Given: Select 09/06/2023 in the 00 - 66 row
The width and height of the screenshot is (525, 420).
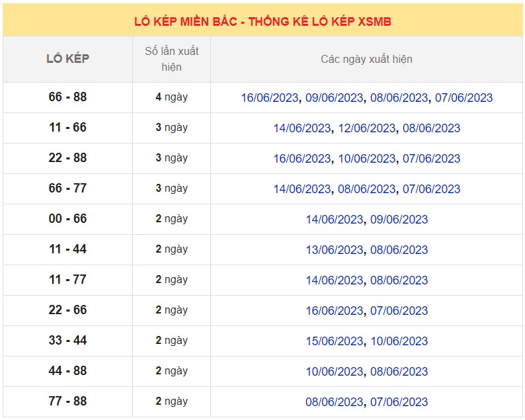Looking at the screenshot, I should click(x=399, y=220).
